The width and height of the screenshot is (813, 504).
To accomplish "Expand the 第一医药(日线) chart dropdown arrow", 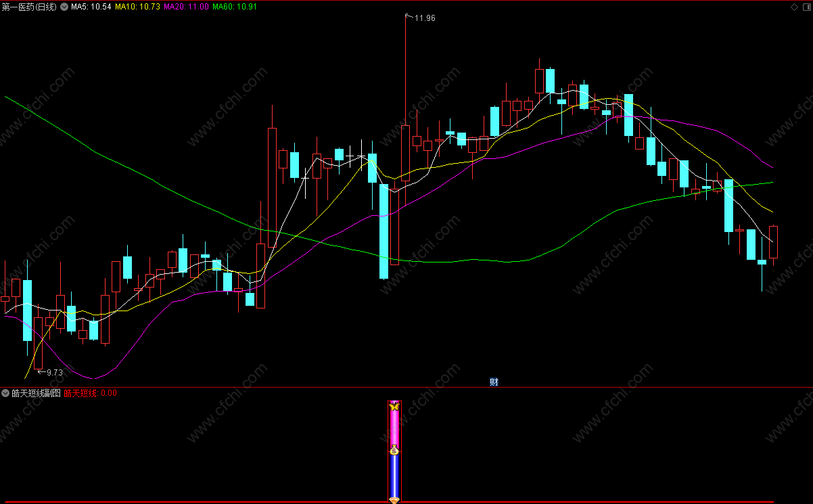I will coord(65,7).
